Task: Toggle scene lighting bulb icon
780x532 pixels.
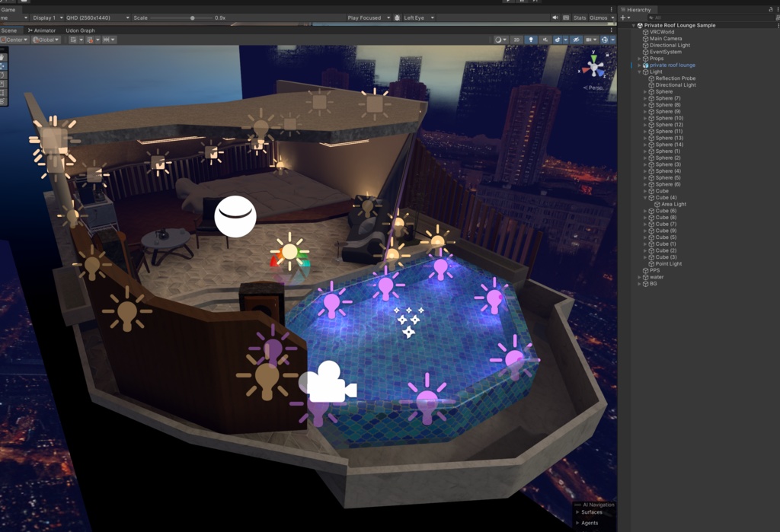Action: (532, 40)
